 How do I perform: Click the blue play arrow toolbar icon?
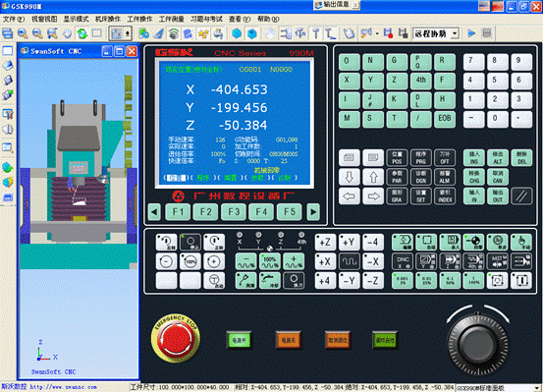[471, 33]
